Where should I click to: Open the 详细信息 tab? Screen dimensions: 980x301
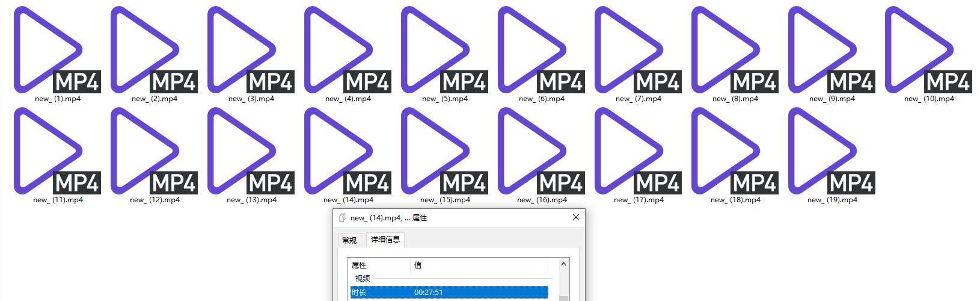click(385, 240)
